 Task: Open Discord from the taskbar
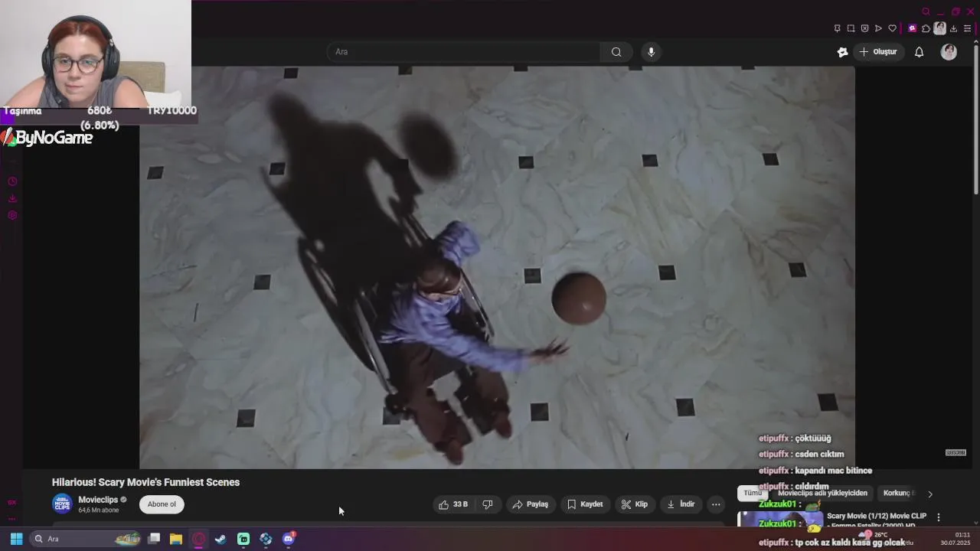tap(289, 539)
